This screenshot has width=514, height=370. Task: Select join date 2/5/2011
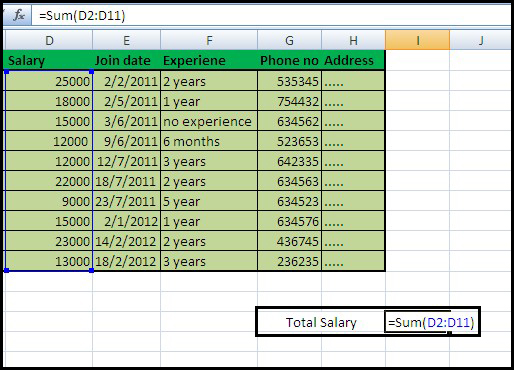127,101
